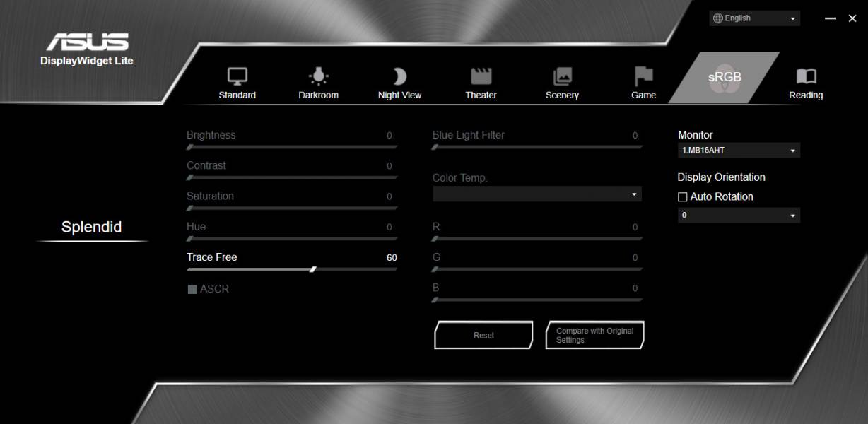Choose the Darkroom lamp icon

(x=318, y=76)
